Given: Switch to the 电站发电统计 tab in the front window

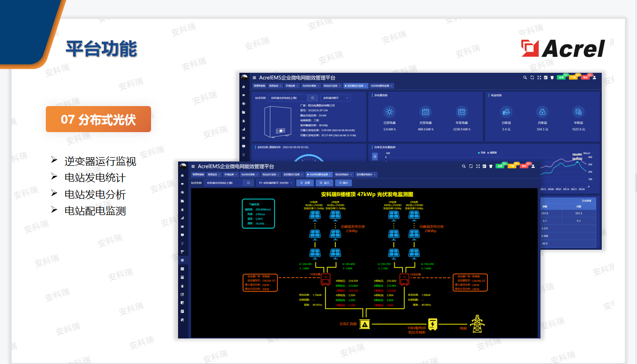Looking at the screenshot, I should tap(343, 175).
